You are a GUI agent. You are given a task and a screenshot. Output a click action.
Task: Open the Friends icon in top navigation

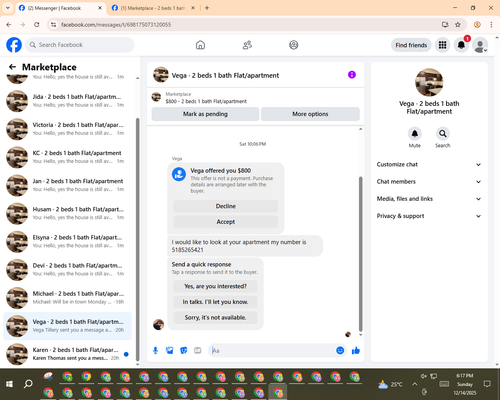pyautogui.click(x=247, y=45)
